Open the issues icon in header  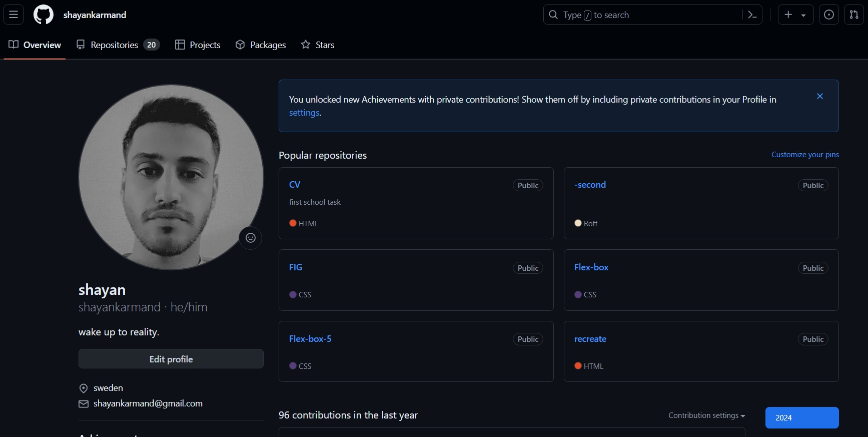pos(829,15)
